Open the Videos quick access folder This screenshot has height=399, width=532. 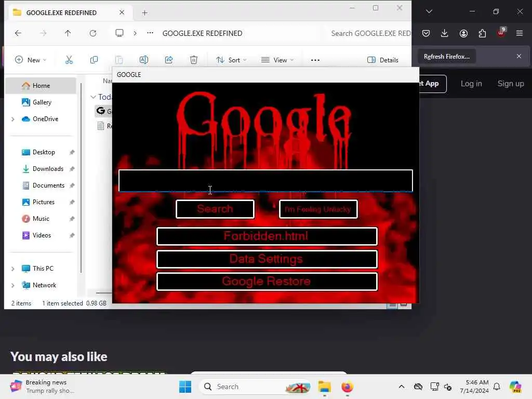coord(41,235)
